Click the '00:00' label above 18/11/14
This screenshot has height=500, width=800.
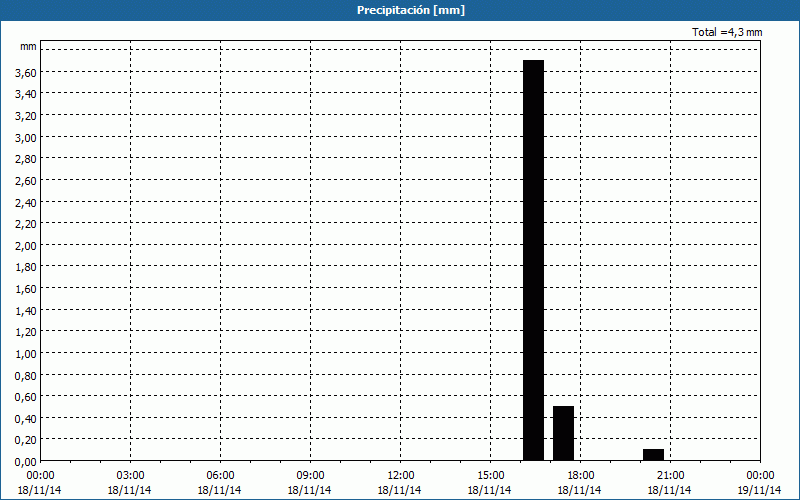point(40,476)
